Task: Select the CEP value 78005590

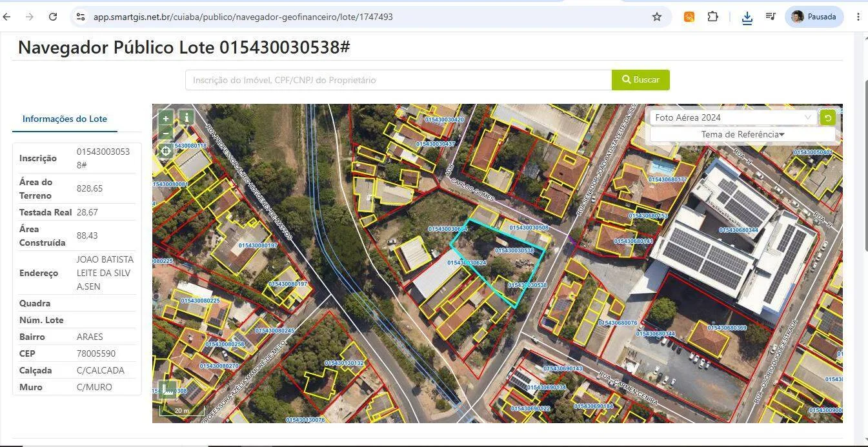Action: (x=96, y=353)
